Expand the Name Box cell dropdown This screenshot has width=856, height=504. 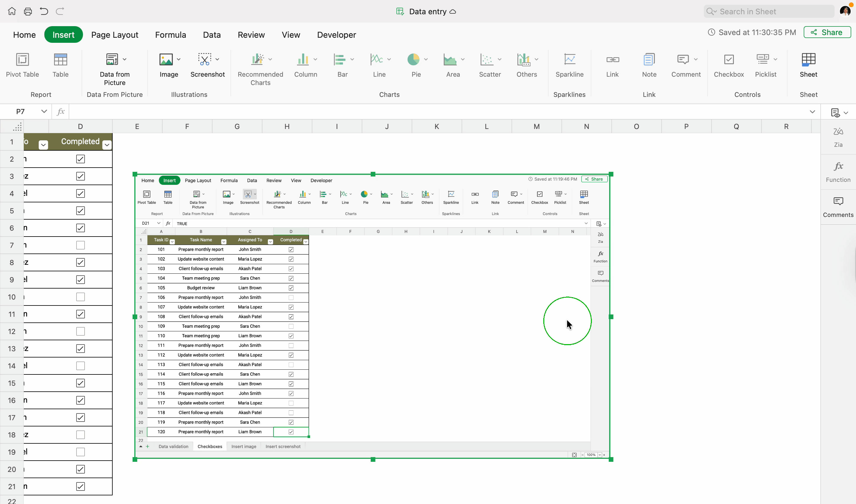click(x=44, y=111)
